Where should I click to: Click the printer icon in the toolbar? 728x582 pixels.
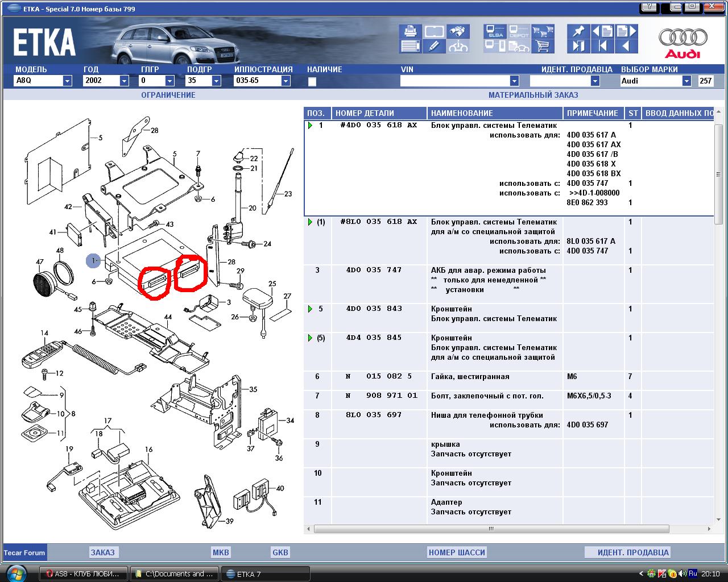(409, 32)
